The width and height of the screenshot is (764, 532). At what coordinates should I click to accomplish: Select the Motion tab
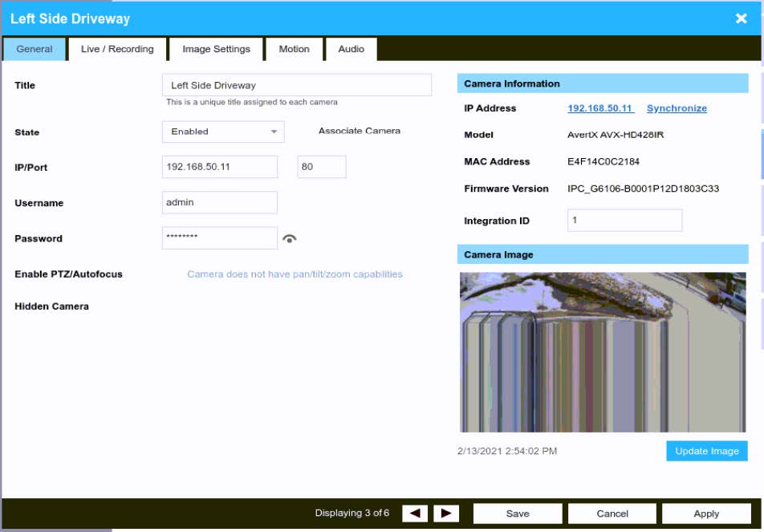[294, 49]
